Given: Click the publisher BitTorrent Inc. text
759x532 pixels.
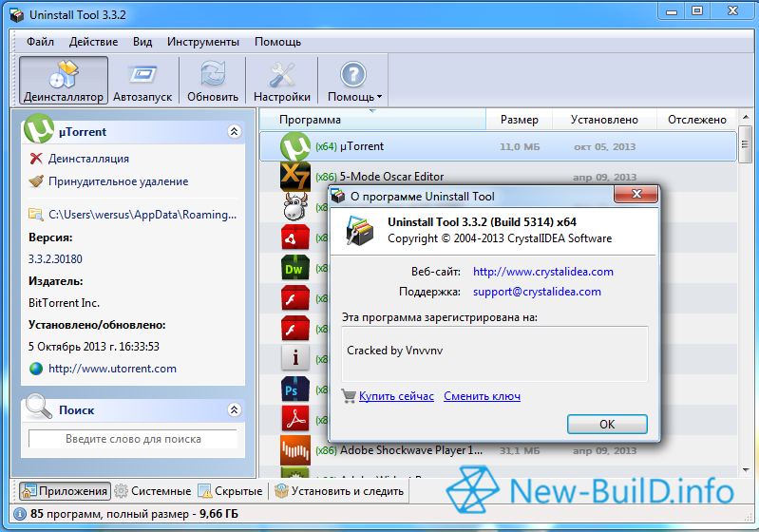Looking at the screenshot, I should (64, 303).
